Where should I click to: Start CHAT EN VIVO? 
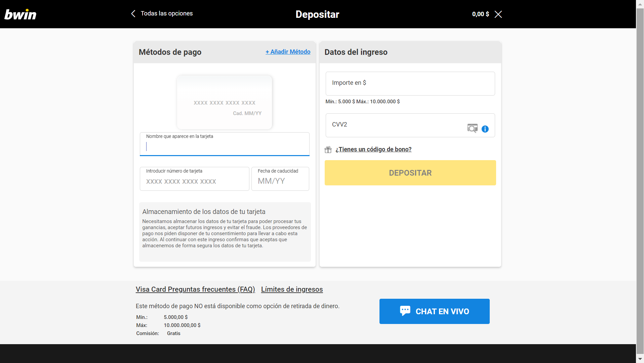pyautogui.click(x=434, y=311)
